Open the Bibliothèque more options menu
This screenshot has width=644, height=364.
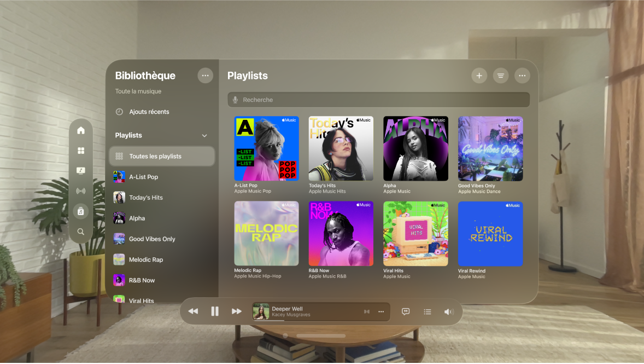[205, 76]
